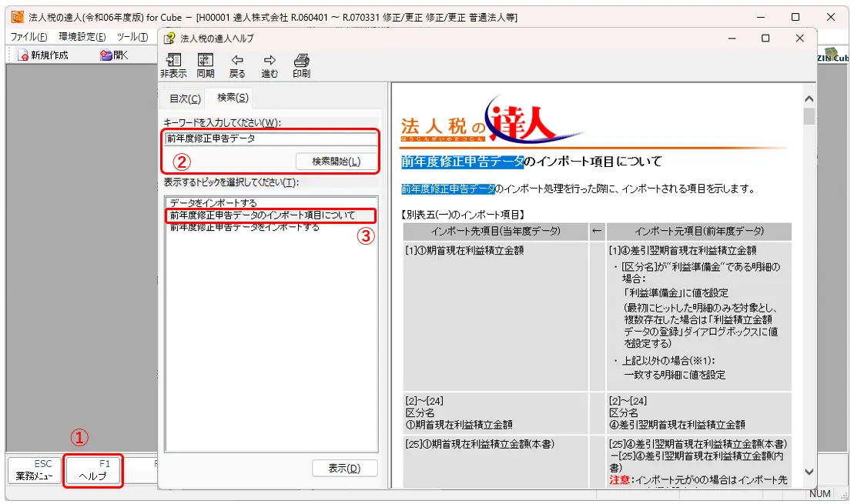The image size is (854, 504).
Task: Go back with the 戻る arrow icon
Action: pyautogui.click(x=237, y=66)
